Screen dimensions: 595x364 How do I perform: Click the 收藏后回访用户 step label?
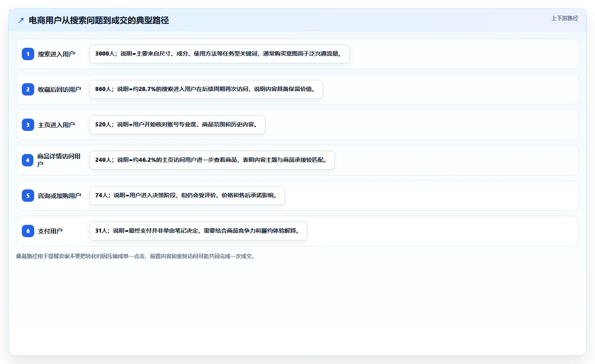(59, 89)
